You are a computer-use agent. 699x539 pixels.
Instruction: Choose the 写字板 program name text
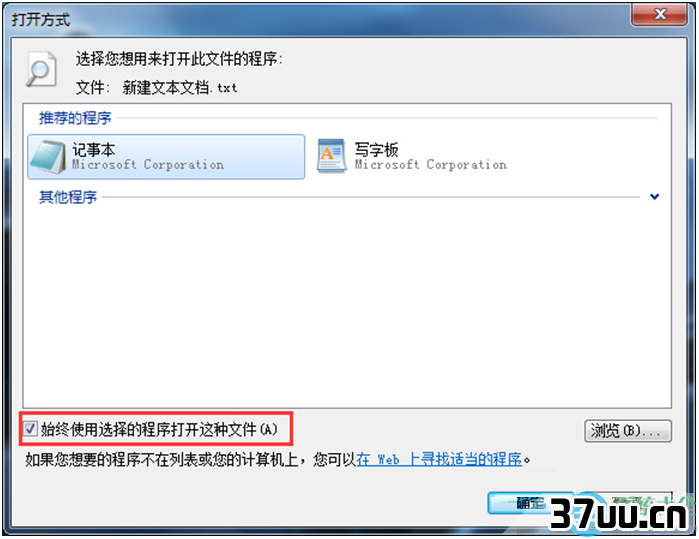coord(376,149)
